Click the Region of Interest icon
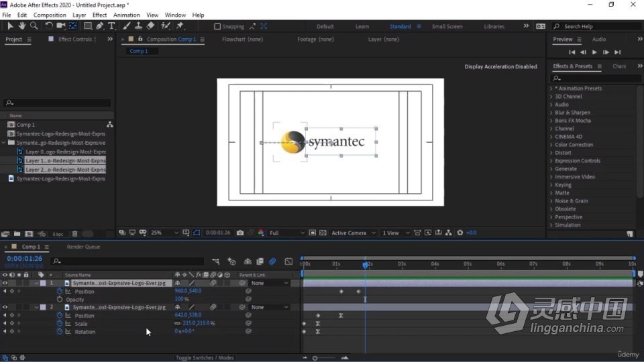This screenshot has width=644, height=362. click(313, 233)
